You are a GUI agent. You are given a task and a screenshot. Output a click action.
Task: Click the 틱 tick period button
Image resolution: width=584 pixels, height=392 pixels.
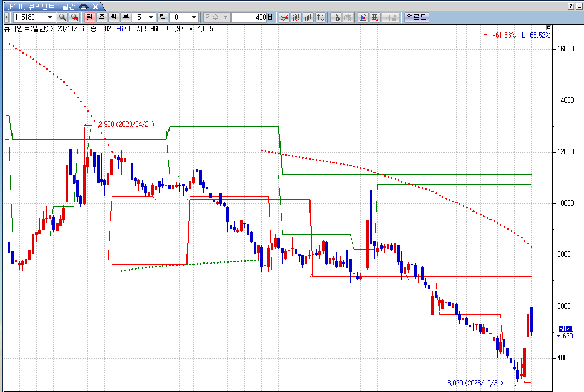click(x=162, y=17)
